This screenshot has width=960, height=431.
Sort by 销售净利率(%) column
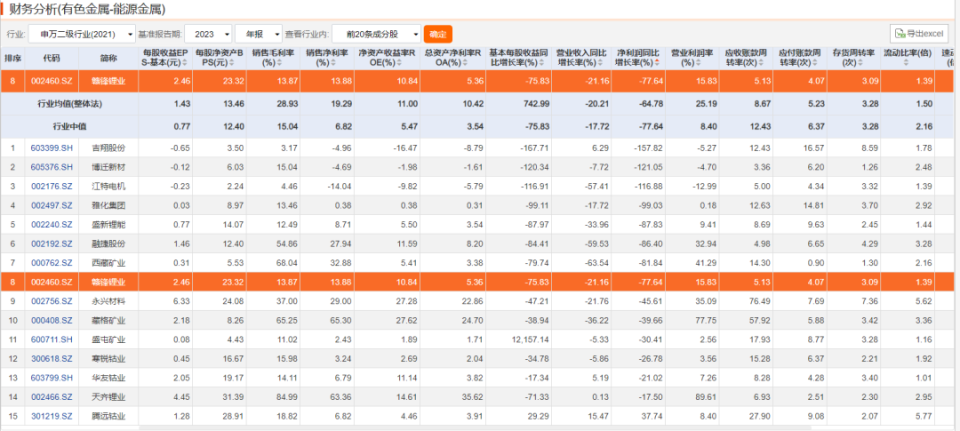[x=326, y=58]
